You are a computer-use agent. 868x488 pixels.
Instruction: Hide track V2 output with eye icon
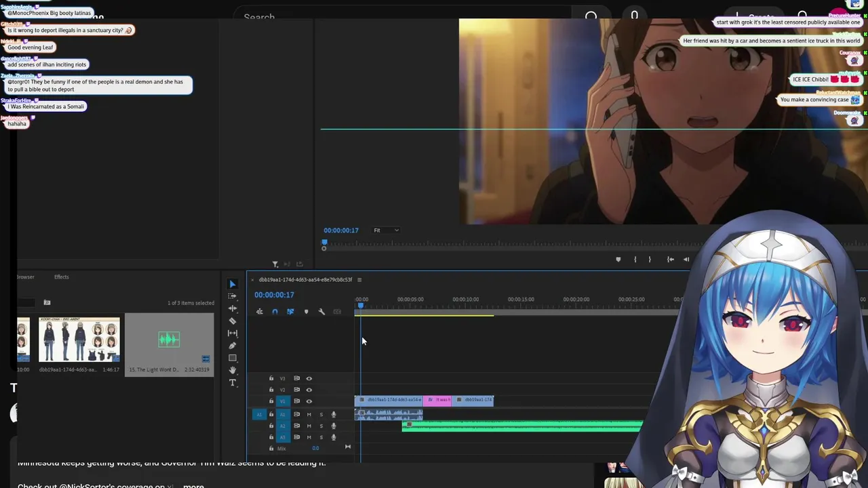(x=309, y=390)
